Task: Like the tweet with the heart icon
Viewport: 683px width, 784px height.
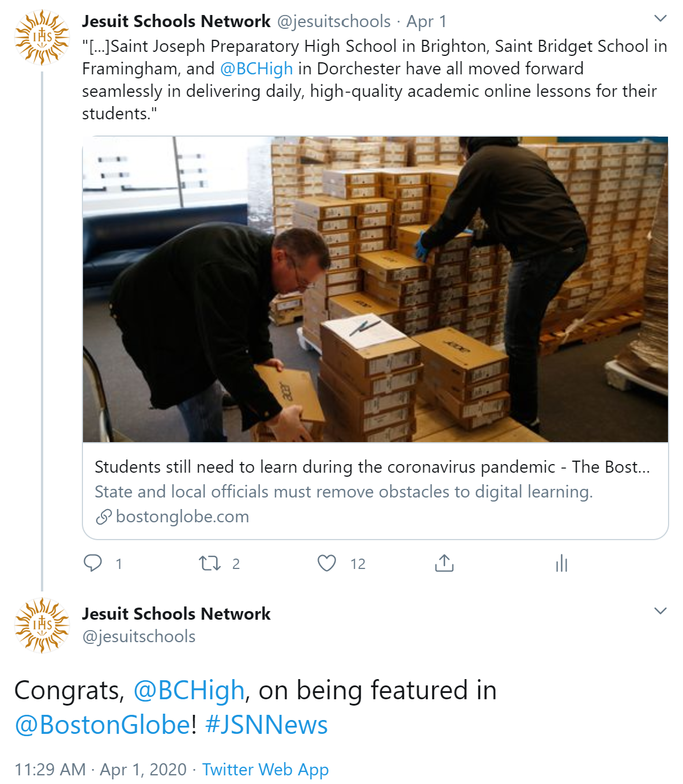Action: click(x=327, y=563)
